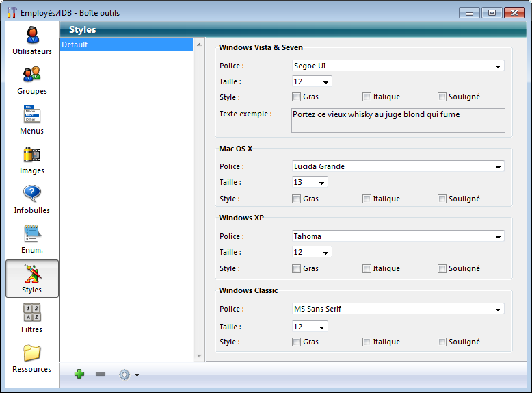Minimize the Boîte outils window

coord(469,13)
